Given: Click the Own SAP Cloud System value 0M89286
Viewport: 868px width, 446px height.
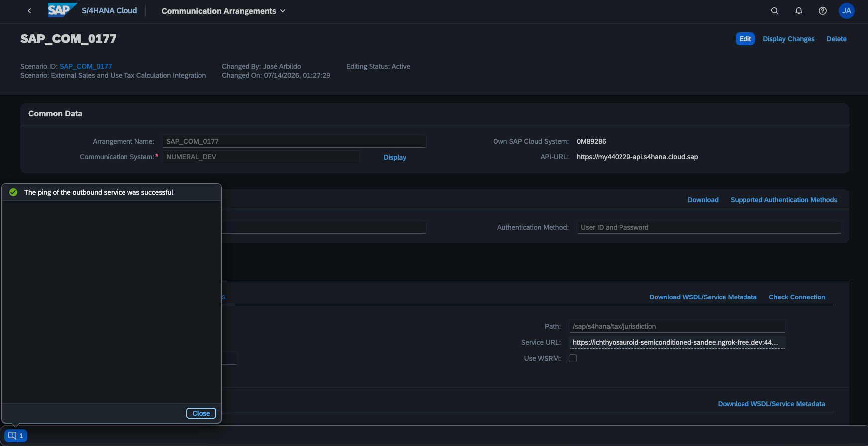Looking at the screenshot, I should click(591, 141).
